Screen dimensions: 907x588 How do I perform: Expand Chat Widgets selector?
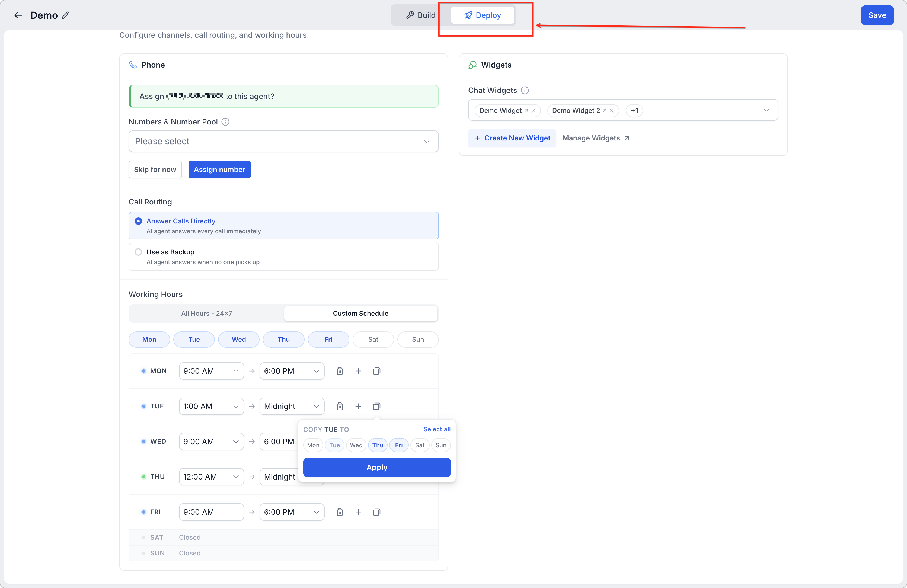point(623,110)
